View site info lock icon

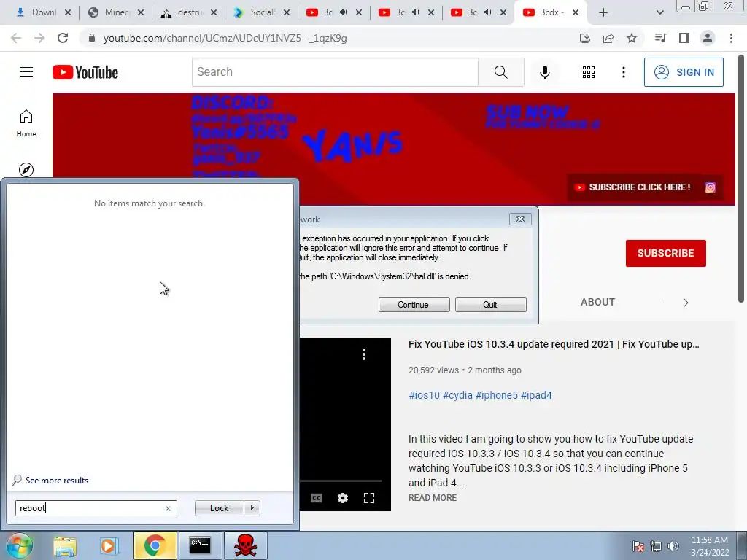tap(92, 38)
